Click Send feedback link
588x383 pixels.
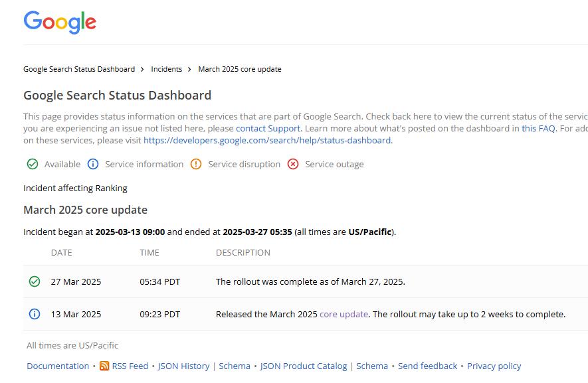coord(427,366)
